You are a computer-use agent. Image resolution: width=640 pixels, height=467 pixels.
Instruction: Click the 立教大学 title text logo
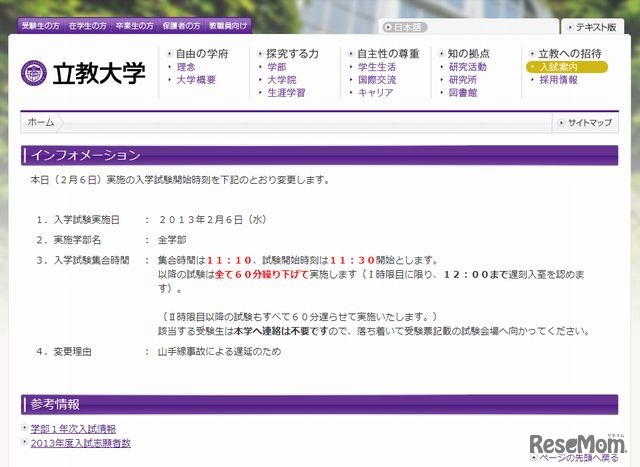coord(99,73)
